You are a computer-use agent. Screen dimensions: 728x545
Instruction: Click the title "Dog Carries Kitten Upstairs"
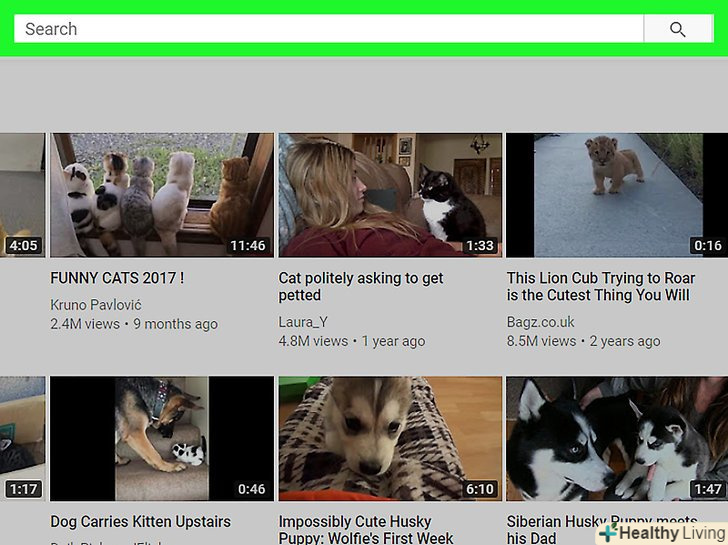(140, 521)
